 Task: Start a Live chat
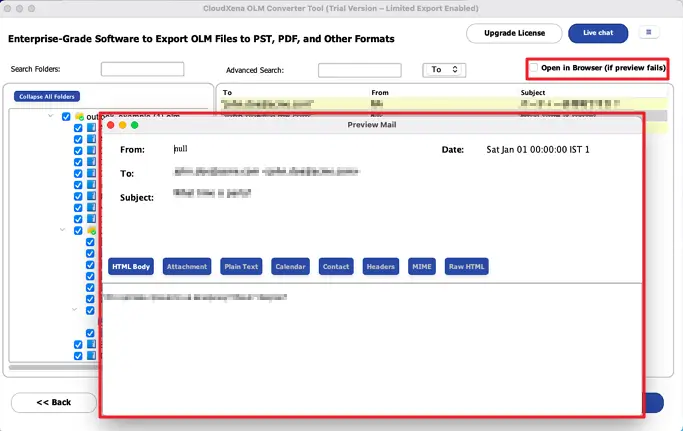point(598,33)
